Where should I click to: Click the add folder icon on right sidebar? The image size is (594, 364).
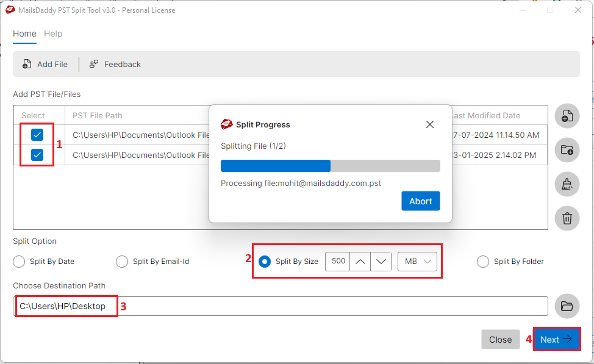tap(567, 150)
